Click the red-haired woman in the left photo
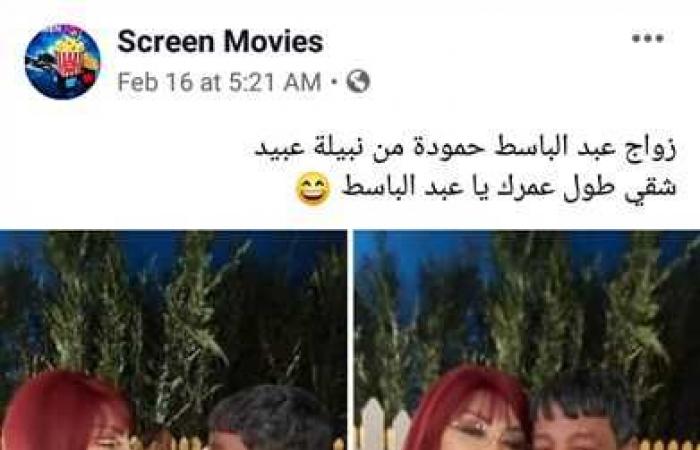 point(67,411)
